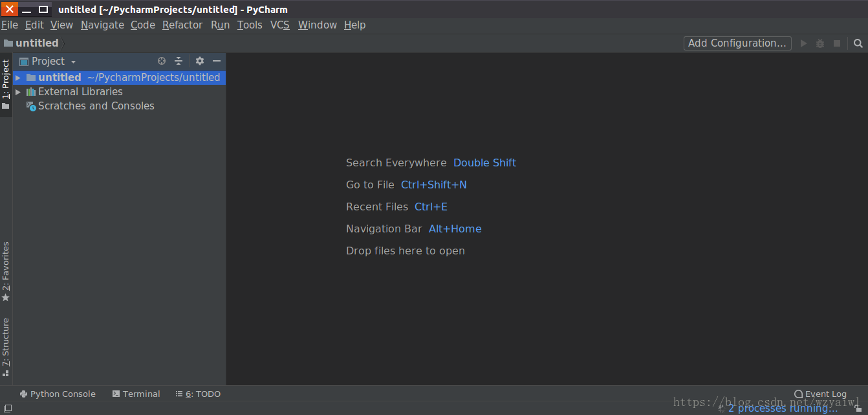The image size is (868, 415).
Task: Open the Edit menu
Action: (34, 25)
